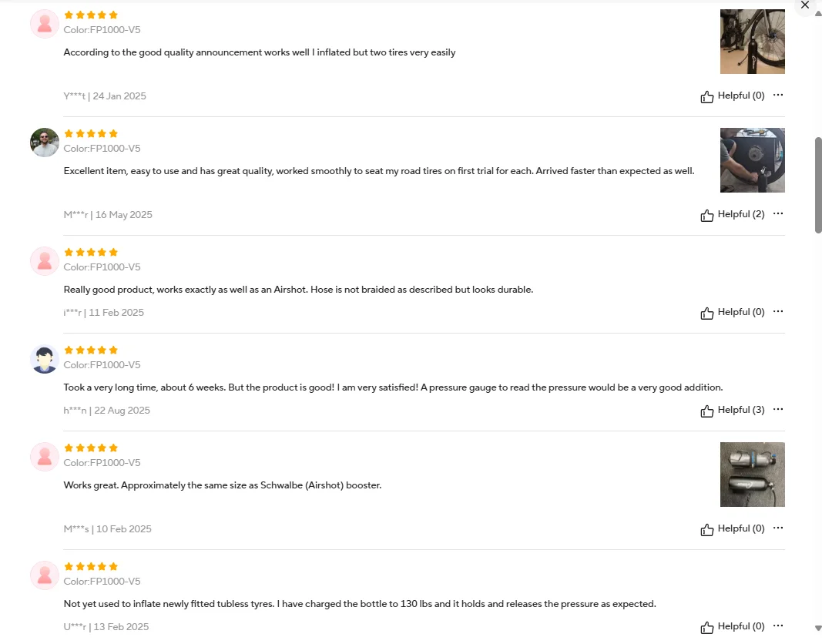Viewport: 822px width, 644px height.
Task: Like i***r's Airshot comparison review
Action: click(x=733, y=312)
